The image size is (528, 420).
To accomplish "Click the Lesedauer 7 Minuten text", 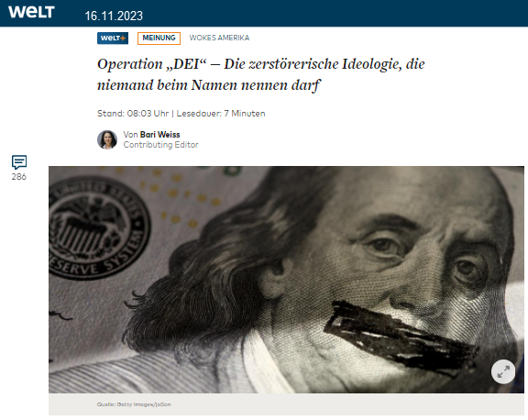I will point(221,113).
